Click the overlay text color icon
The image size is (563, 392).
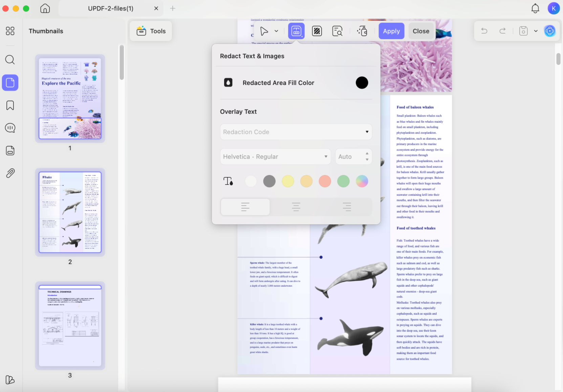point(229,181)
